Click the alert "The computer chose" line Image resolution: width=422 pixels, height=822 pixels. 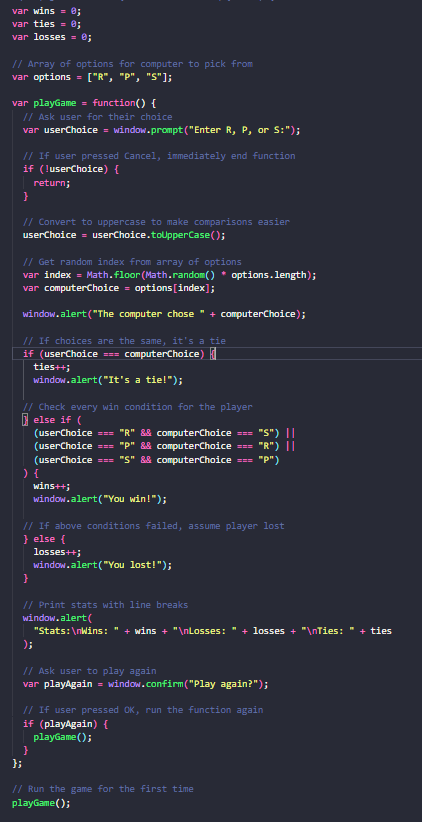click(164, 314)
